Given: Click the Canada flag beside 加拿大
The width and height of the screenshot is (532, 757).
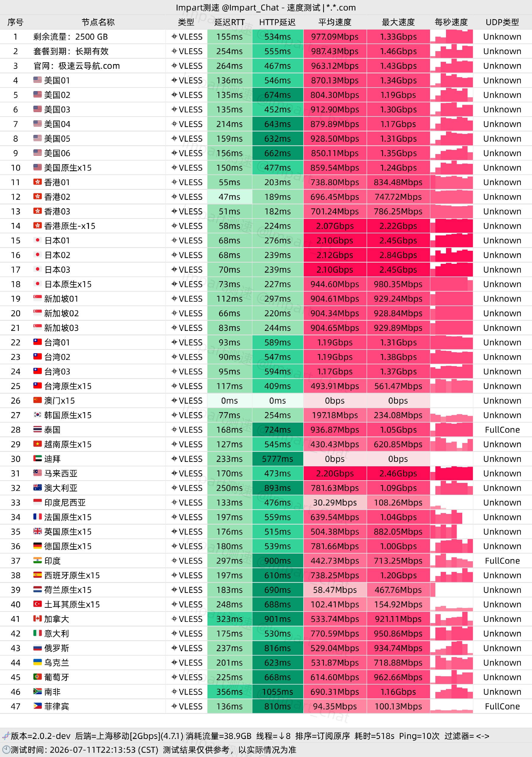Looking at the screenshot, I should point(38,619).
